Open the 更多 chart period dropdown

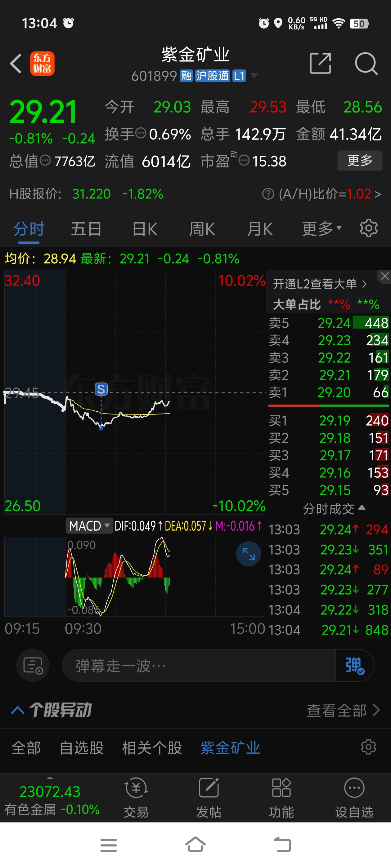click(x=321, y=229)
